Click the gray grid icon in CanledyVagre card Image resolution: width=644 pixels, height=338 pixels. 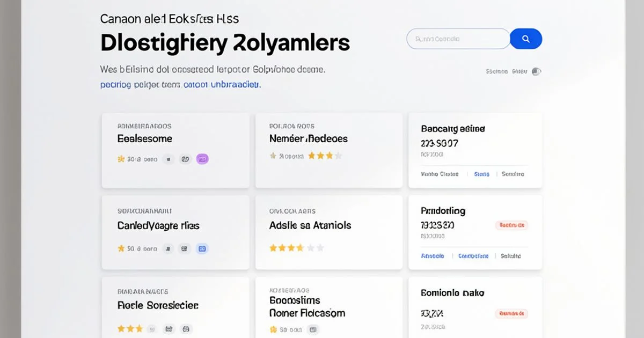(185, 248)
